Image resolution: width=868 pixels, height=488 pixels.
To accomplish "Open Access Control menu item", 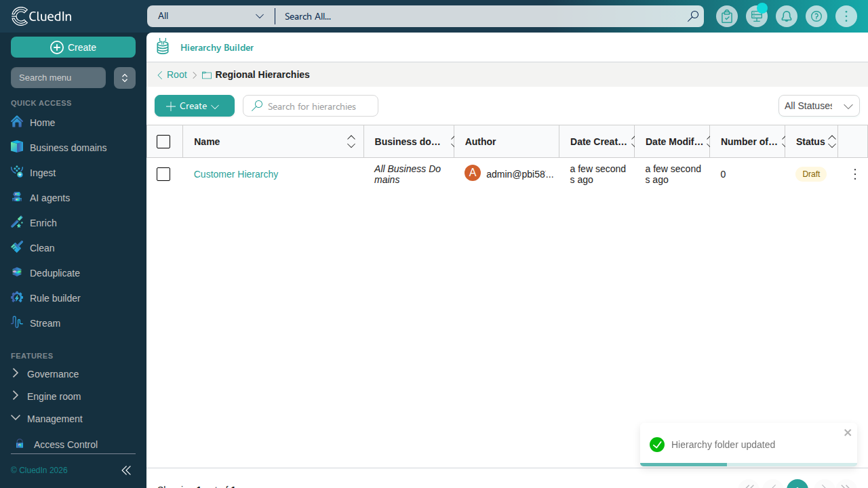I will [65, 445].
